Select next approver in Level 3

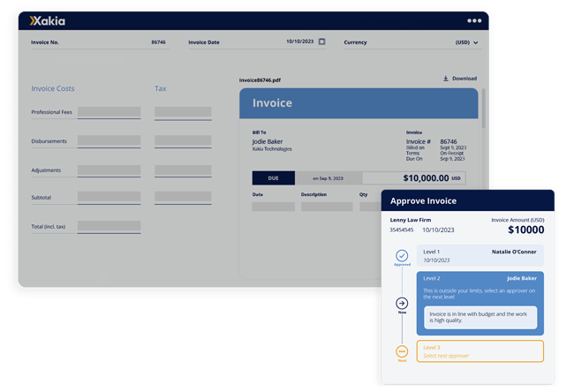coord(480,351)
